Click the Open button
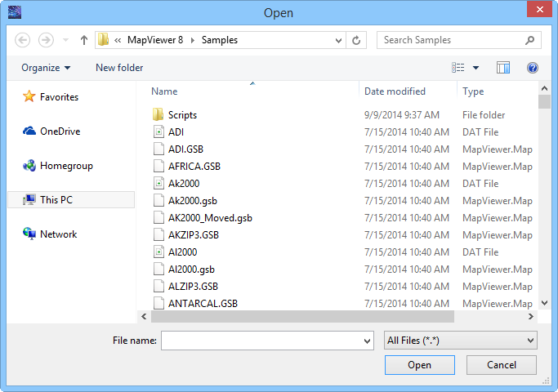The height and width of the screenshot is (392, 558). click(420, 365)
